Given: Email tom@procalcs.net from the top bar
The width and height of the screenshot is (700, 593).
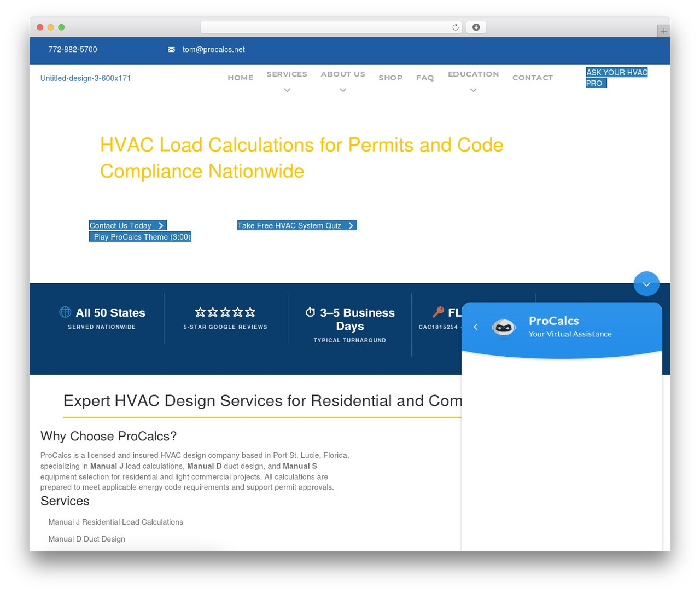Looking at the screenshot, I should 214,49.
